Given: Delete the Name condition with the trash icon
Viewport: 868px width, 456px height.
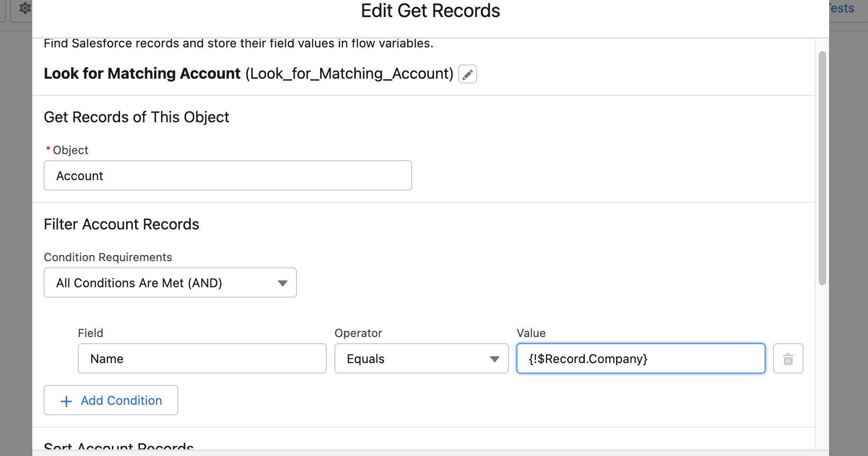Looking at the screenshot, I should pos(788,358).
